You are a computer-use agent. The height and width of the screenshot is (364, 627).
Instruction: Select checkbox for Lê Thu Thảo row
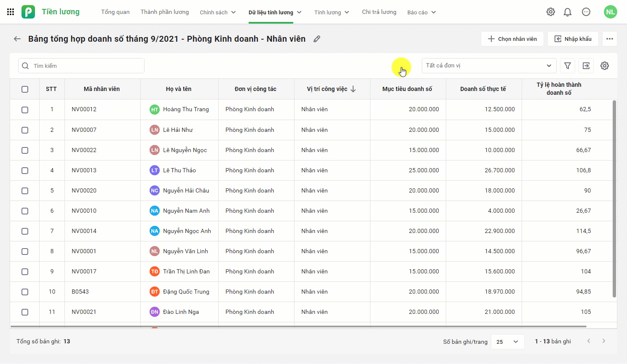[25, 171]
